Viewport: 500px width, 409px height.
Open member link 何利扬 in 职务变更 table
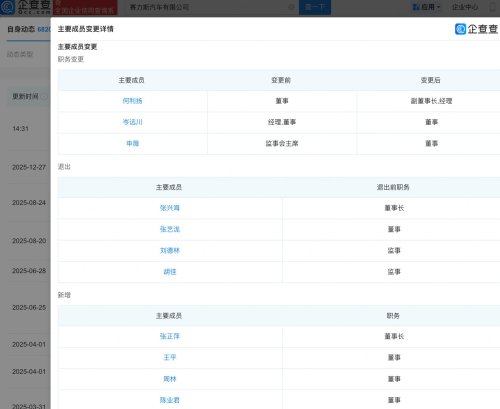(132, 101)
